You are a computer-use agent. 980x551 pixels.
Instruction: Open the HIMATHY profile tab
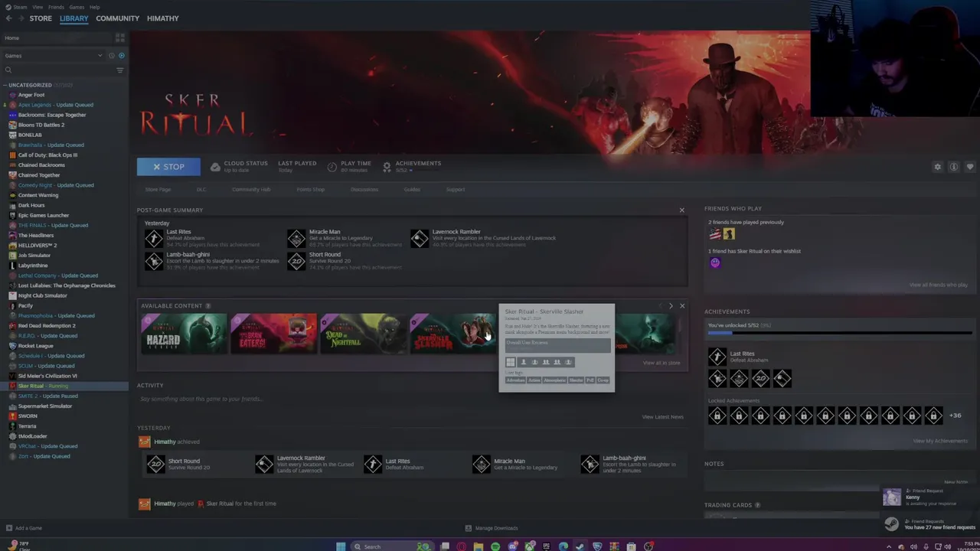[x=163, y=18]
